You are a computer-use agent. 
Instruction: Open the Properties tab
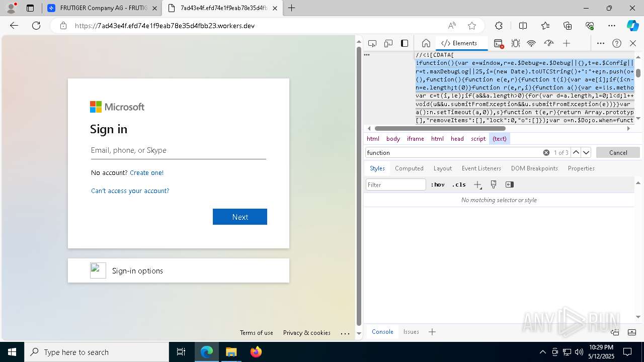pyautogui.click(x=581, y=168)
